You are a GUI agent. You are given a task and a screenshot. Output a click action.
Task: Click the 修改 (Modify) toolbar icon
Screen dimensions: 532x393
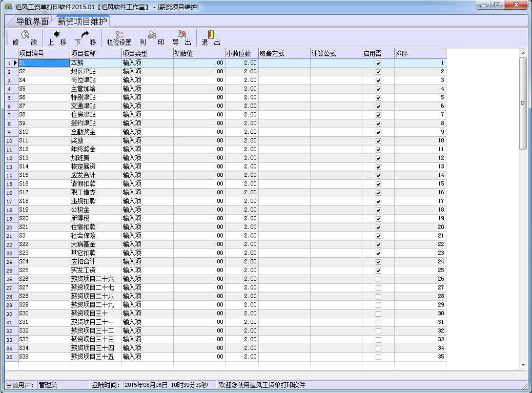(25, 35)
